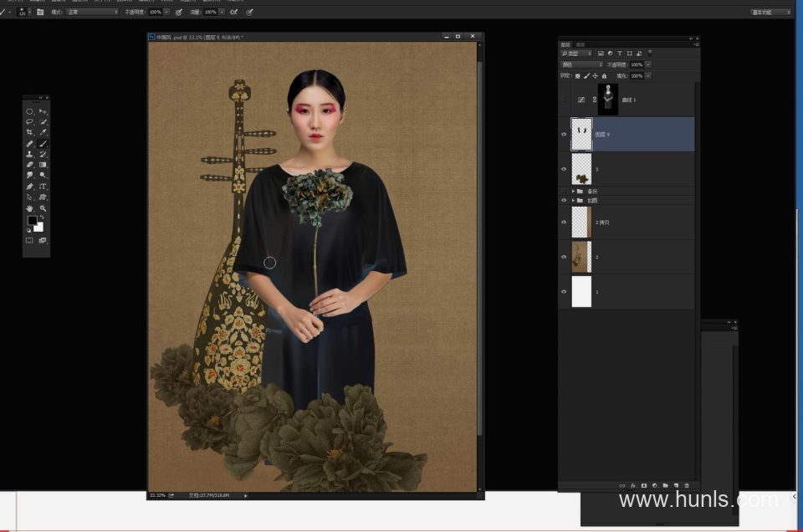Select the Type tool
The image size is (803, 532).
(43, 187)
